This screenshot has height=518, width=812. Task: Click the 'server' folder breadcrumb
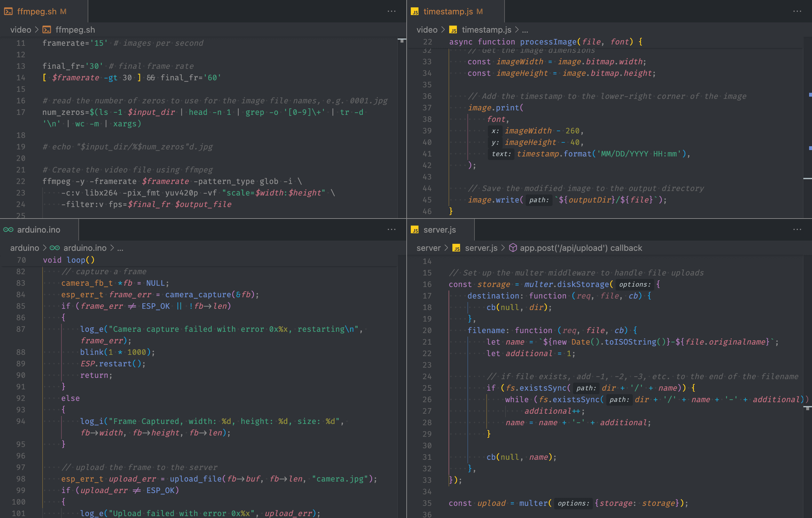point(428,248)
